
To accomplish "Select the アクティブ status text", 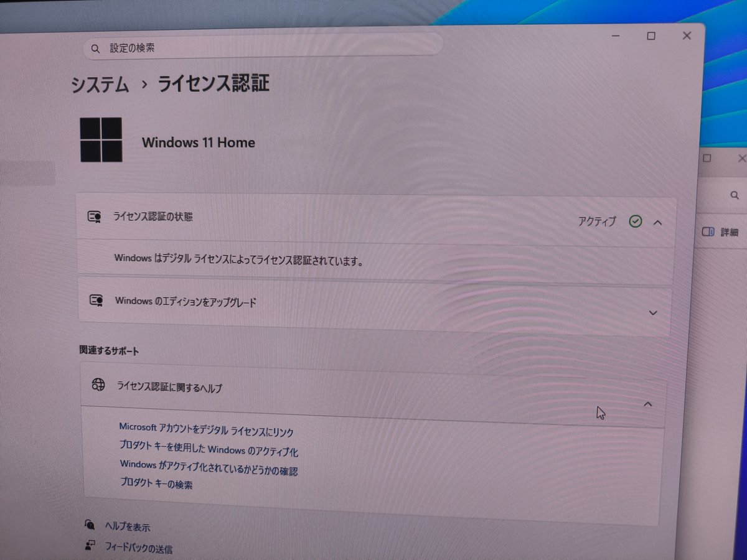I will click(x=596, y=221).
